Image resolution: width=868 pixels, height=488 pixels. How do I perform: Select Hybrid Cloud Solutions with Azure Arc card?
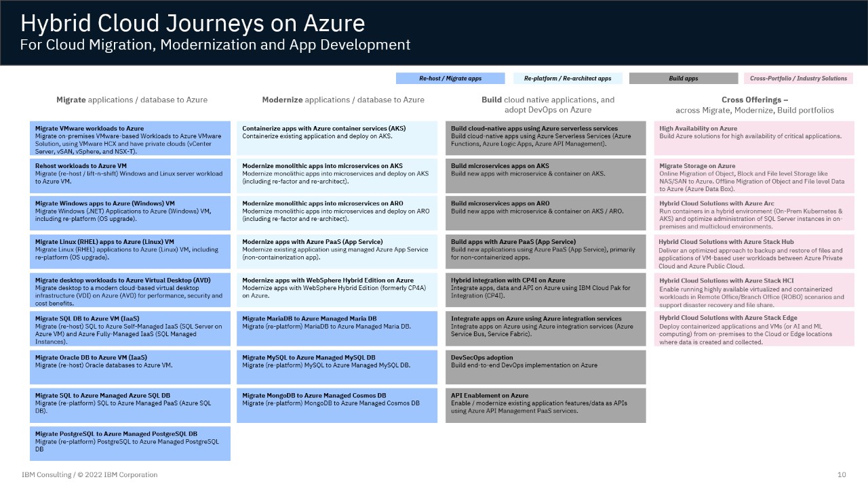(754, 213)
